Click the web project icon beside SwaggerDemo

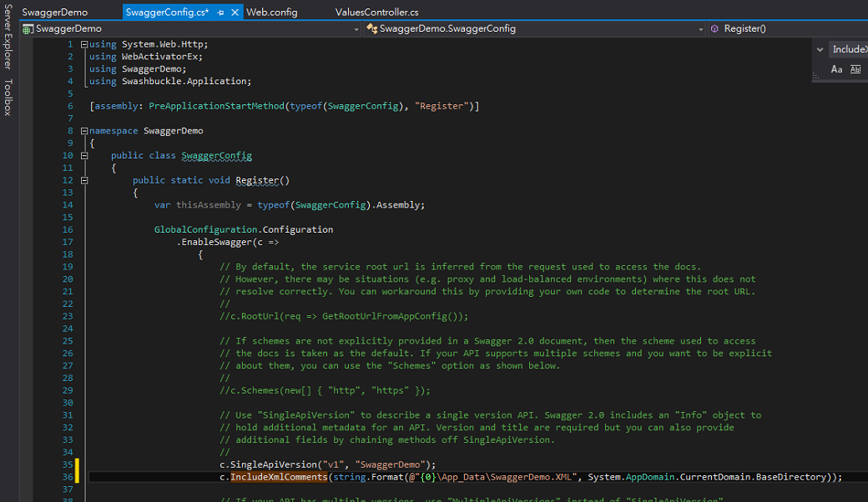(x=28, y=28)
